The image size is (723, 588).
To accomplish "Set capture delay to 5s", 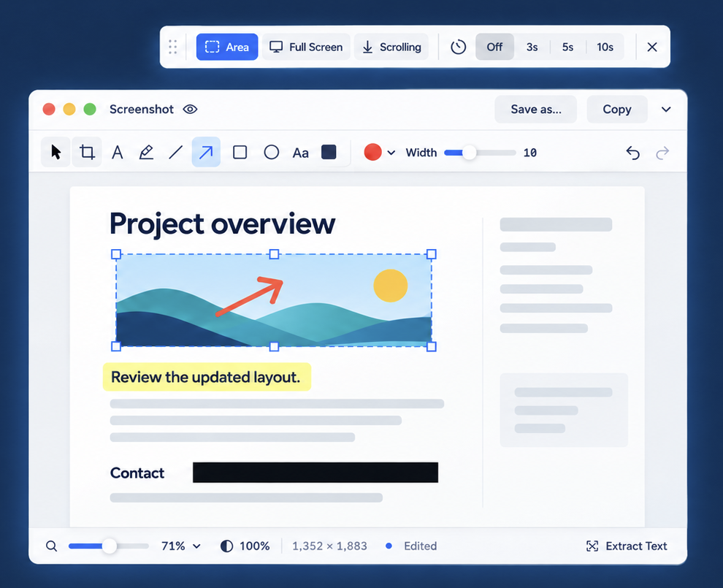I will pyautogui.click(x=567, y=47).
